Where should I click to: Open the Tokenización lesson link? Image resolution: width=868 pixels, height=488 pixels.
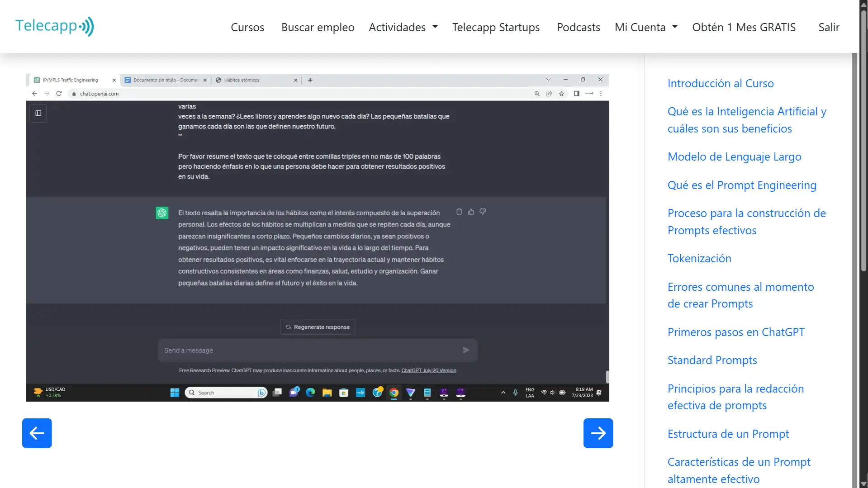click(699, 258)
